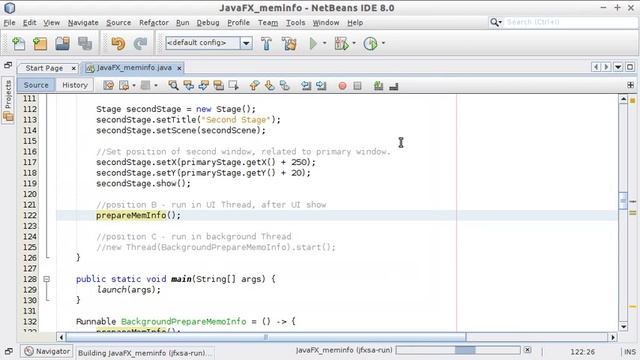Click the INS insert mode indicator
Screen dimensions: 640x360
point(630,351)
